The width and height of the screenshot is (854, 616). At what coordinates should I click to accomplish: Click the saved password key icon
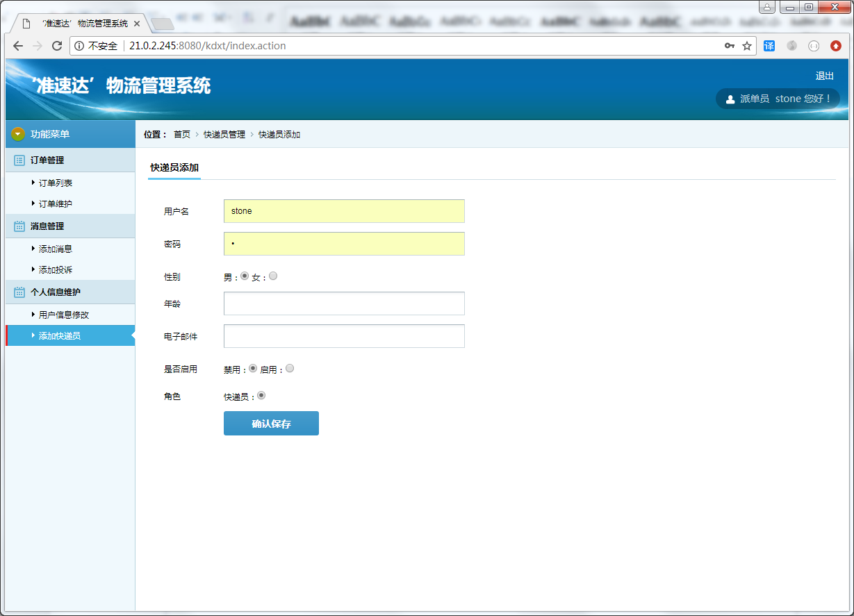729,46
